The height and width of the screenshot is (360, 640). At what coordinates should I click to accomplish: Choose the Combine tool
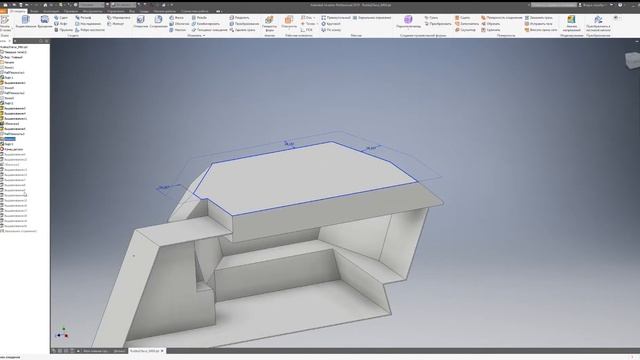tap(206, 24)
